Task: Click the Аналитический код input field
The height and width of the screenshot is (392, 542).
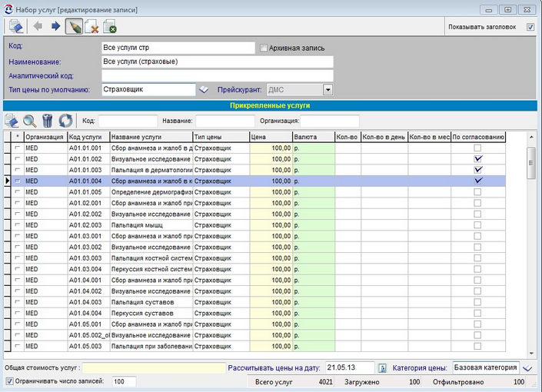Action: point(218,75)
